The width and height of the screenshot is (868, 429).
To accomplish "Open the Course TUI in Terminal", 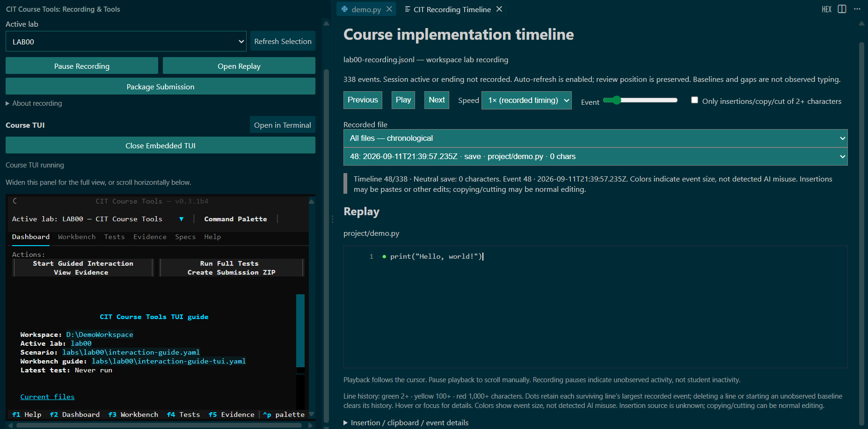I will 283,125.
